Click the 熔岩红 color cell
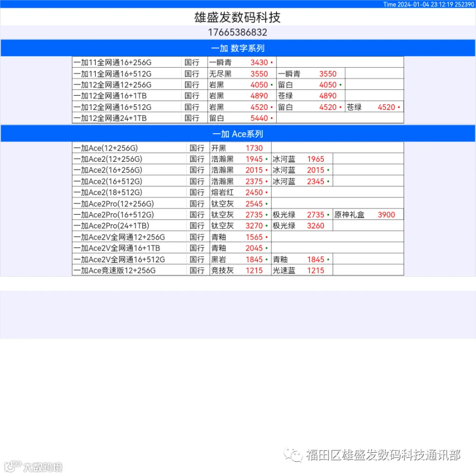476x476 pixels. click(x=222, y=193)
